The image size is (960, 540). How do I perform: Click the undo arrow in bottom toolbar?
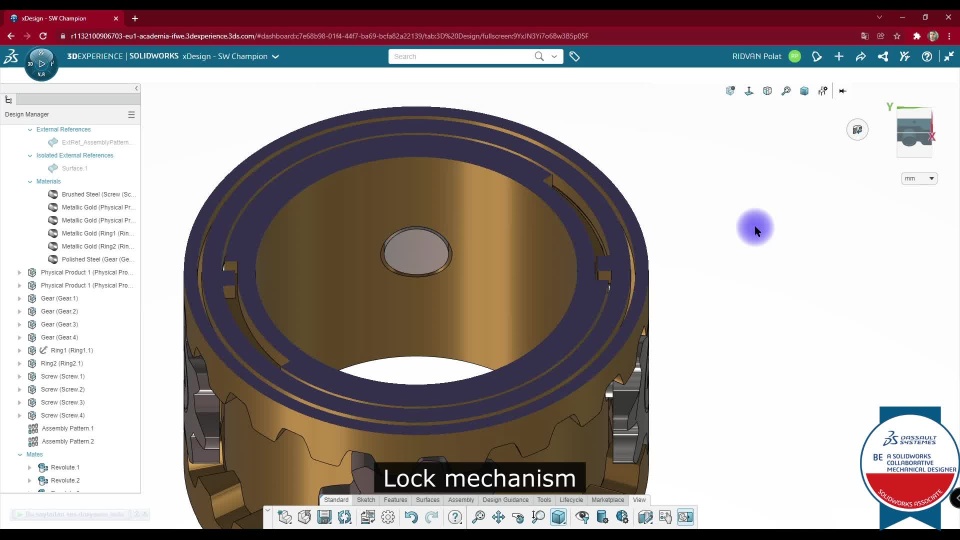coord(411,517)
